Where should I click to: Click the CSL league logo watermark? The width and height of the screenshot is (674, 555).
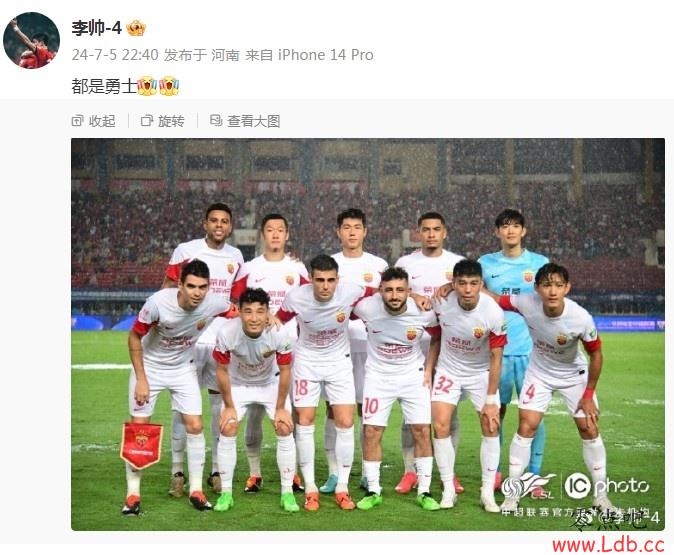pos(529,486)
